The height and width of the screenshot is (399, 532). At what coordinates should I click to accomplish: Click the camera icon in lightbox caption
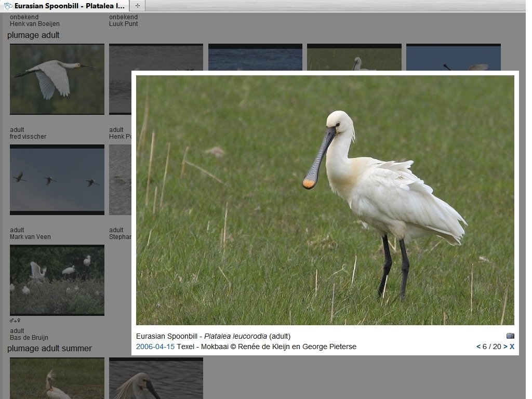[510, 336]
